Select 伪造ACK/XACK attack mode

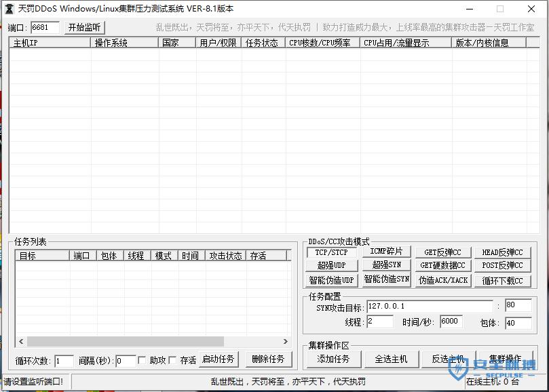[x=443, y=280]
